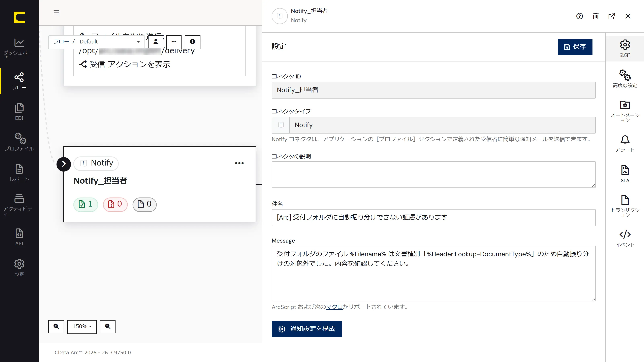Click the red error count badge showing 0
Screen dimensions: 644x362
coord(115,204)
